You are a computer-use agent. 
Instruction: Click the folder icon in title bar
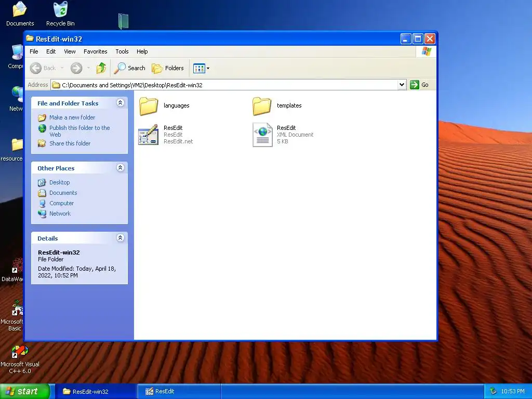pos(30,38)
